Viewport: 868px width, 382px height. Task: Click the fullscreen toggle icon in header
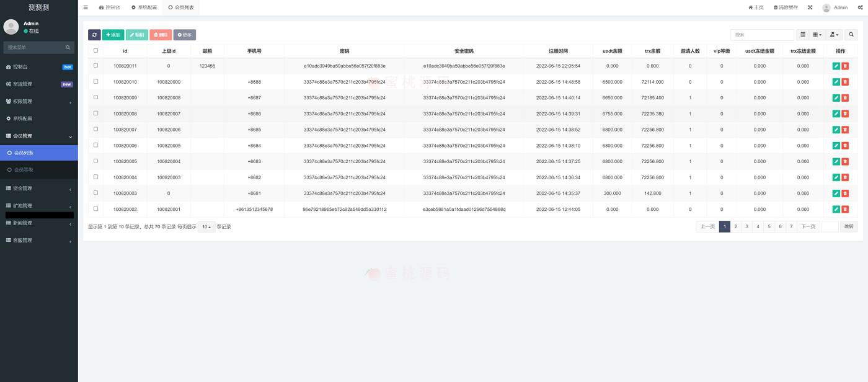[810, 7]
